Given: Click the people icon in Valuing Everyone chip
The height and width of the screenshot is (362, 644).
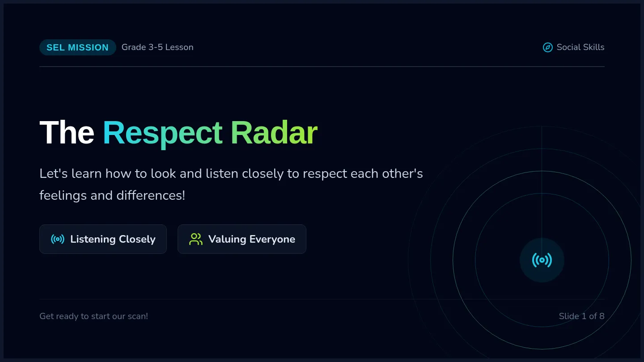Looking at the screenshot, I should (196, 239).
